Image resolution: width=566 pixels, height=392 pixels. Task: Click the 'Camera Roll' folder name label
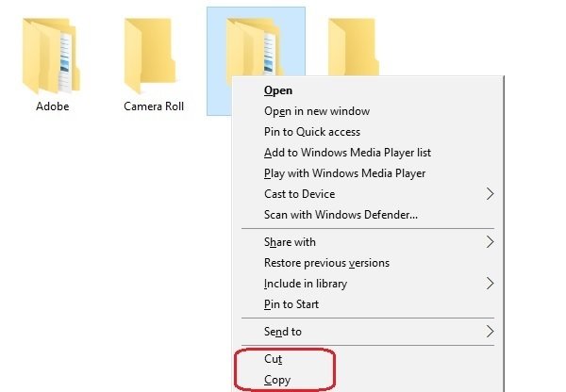[154, 106]
